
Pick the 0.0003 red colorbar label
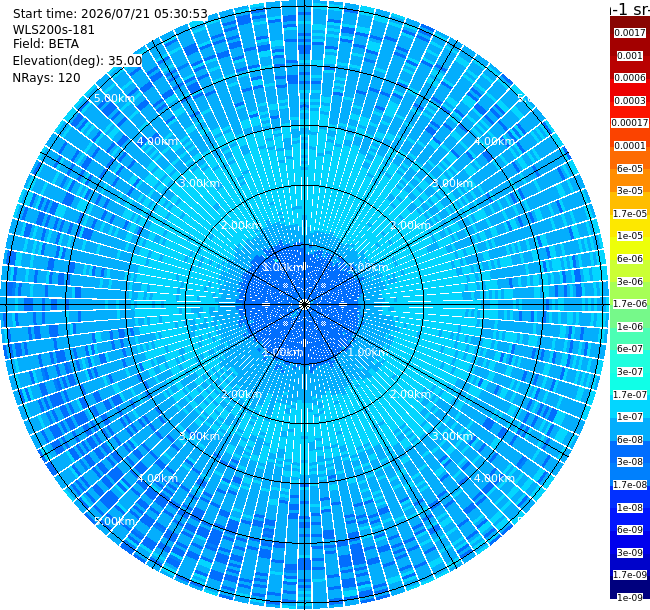[630, 101]
